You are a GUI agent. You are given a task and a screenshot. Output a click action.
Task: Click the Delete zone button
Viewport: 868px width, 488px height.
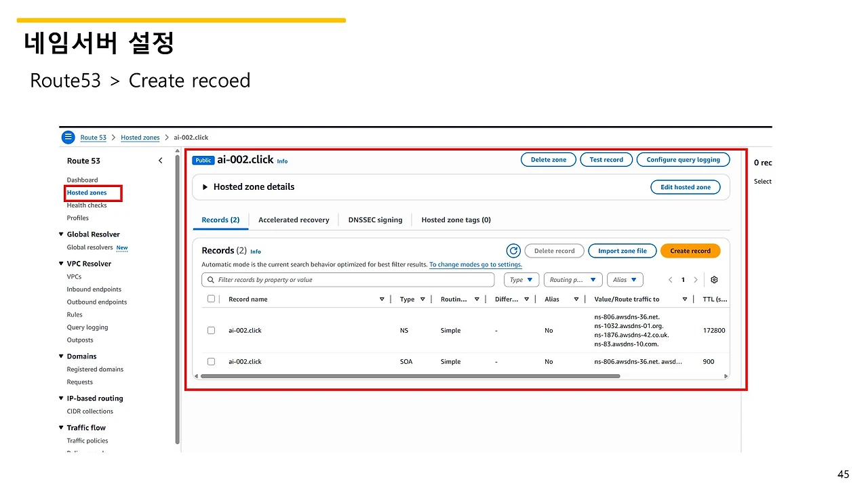tap(549, 160)
